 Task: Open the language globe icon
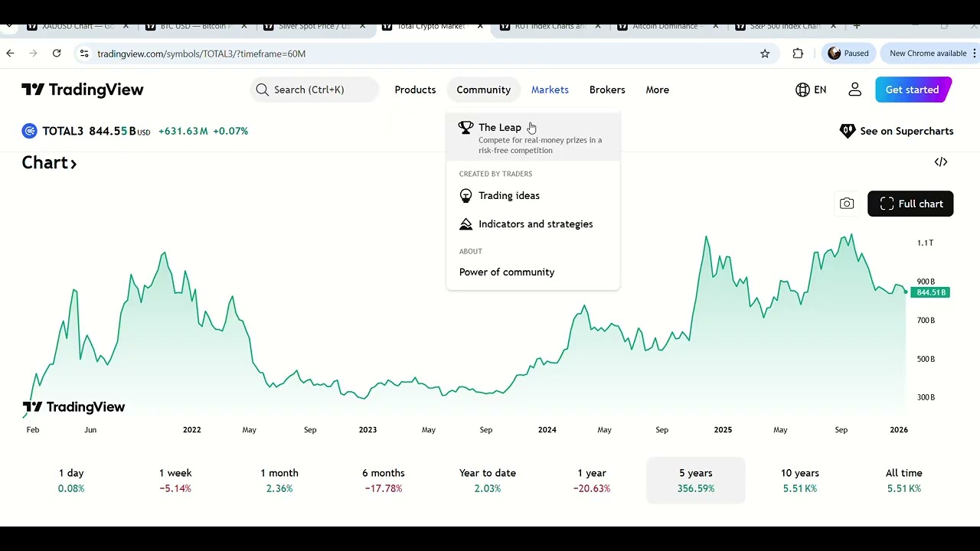tap(802, 90)
